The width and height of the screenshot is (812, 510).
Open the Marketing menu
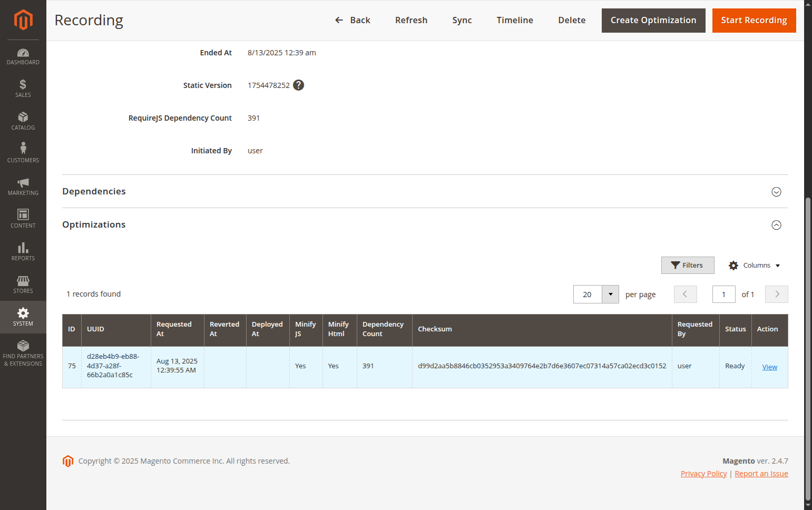coord(23,187)
